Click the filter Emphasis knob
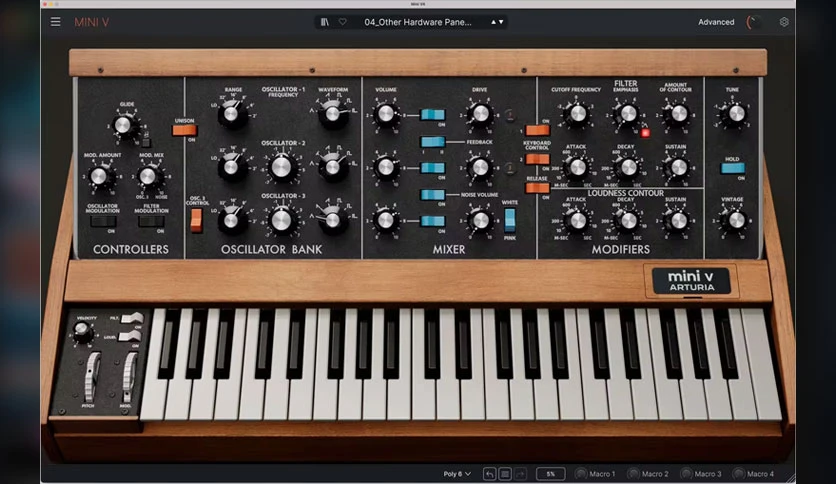Image resolution: width=836 pixels, height=484 pixels. [628, 114]
